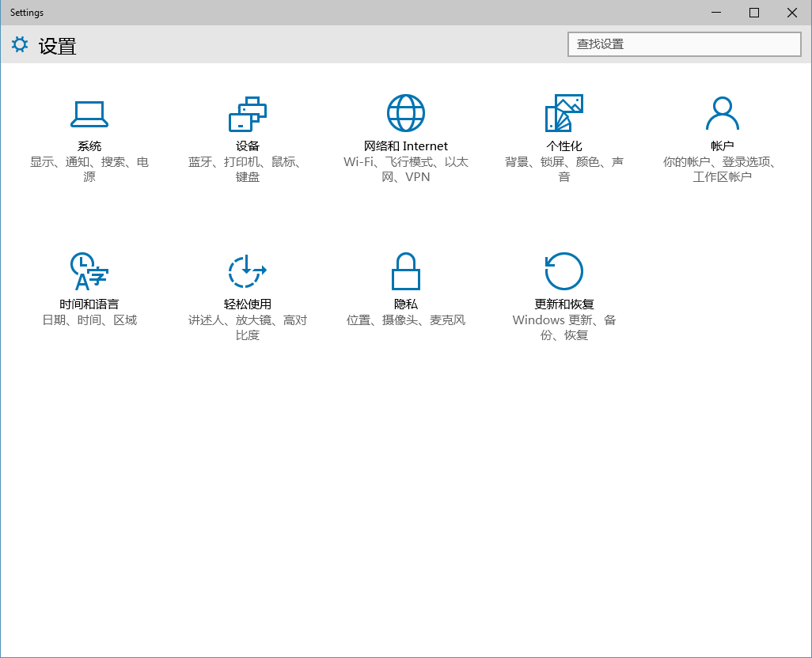Open the 轻松使用 dashed circle icon
This screenshot has height=658, width=812.
click(248, 271)
